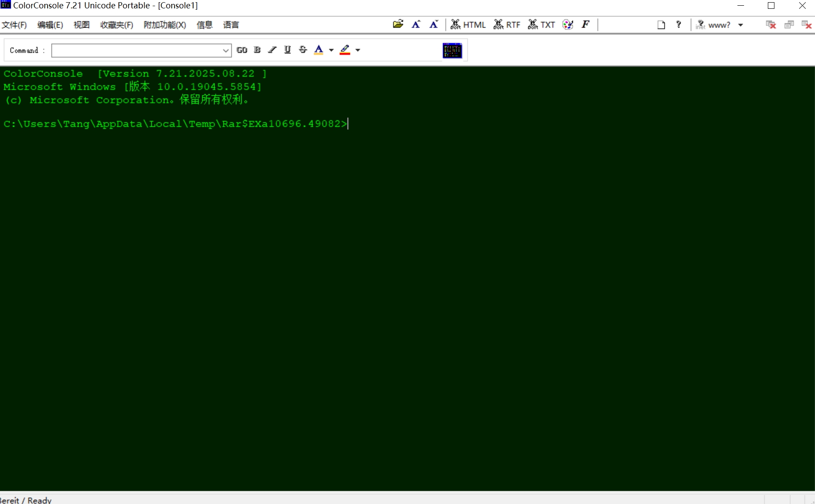Export the console output as HTML
The height and width of the screenshot is (504, 815).
coord(468,25)
